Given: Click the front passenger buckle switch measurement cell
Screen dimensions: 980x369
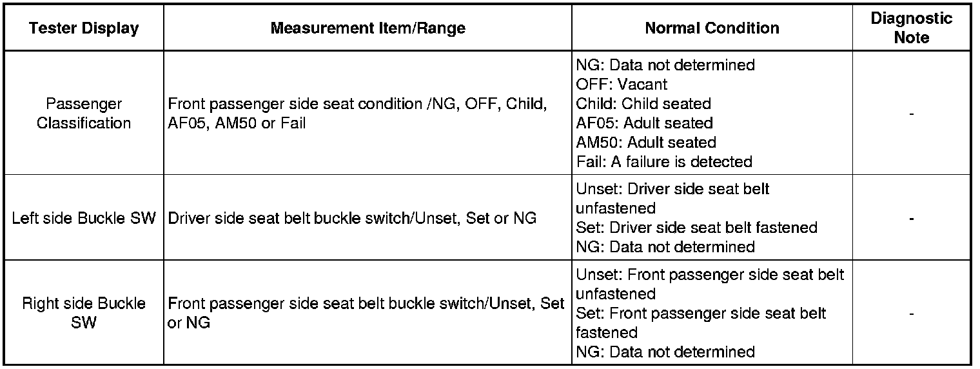Looking at the screenshot, I should (366, 313).
